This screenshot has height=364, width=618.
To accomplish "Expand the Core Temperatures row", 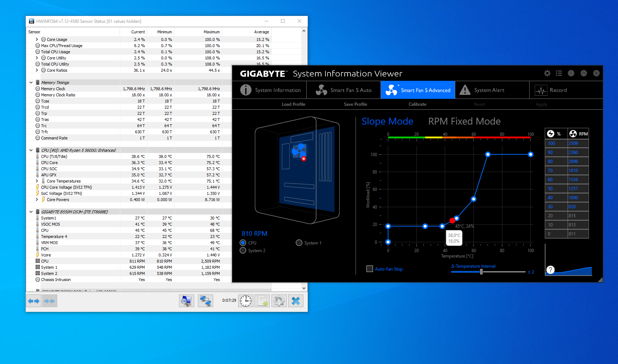I will pos(37,181).
